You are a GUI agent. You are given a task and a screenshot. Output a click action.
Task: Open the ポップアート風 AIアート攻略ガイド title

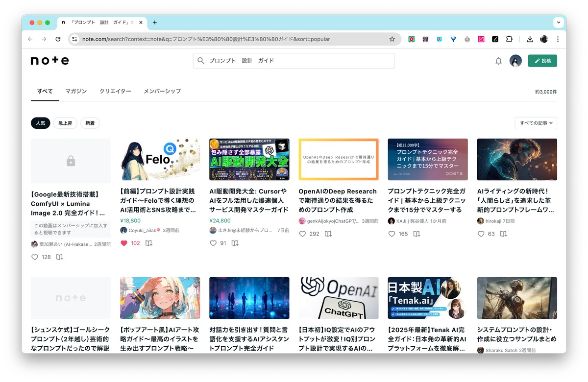click(159, 339)
